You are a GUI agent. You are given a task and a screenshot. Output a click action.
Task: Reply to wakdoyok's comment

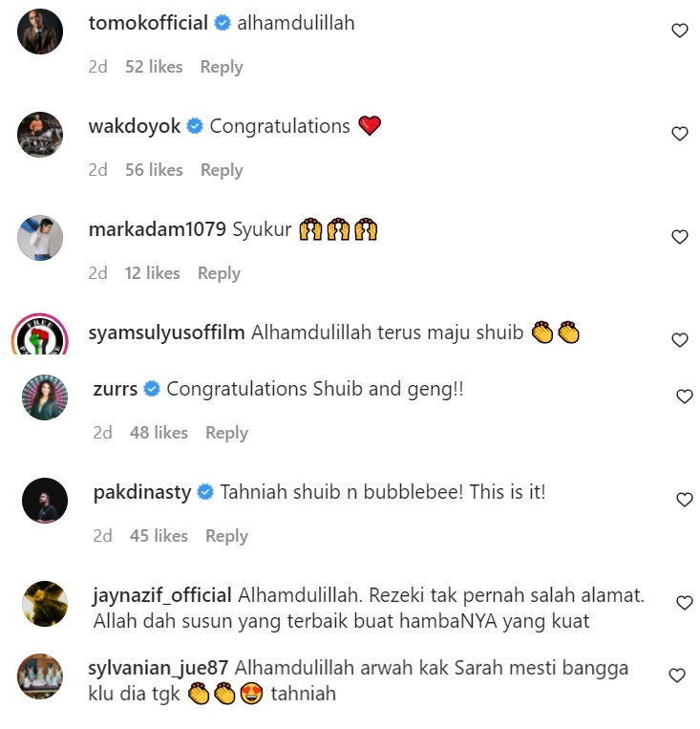click(x=222, y=171)
